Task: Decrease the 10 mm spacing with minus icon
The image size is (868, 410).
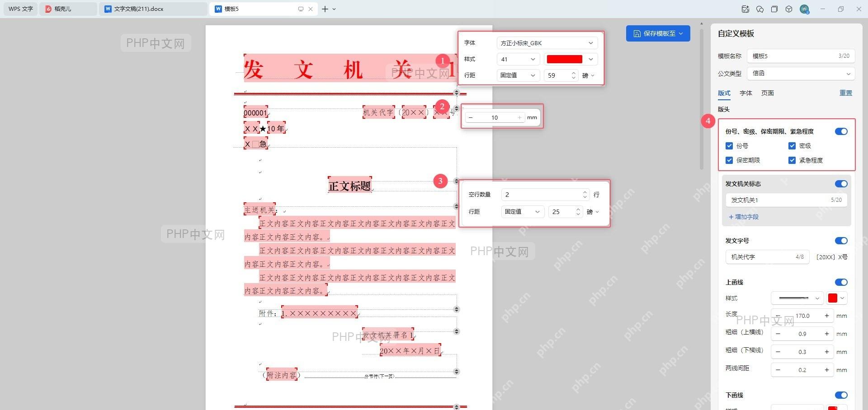Action: pos(471,117)
